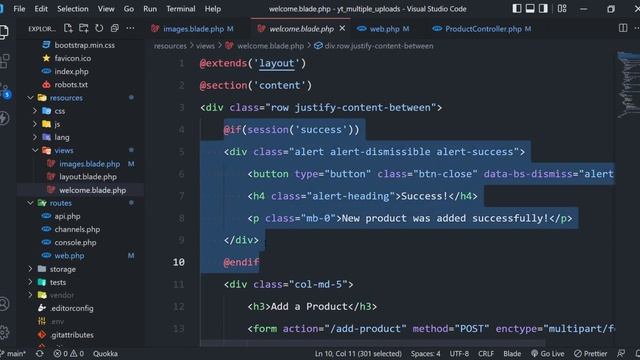Image resolution: width=640 pixels, height=360 pixels.
Task: Split the editor to the right
Action: [623, 28]
